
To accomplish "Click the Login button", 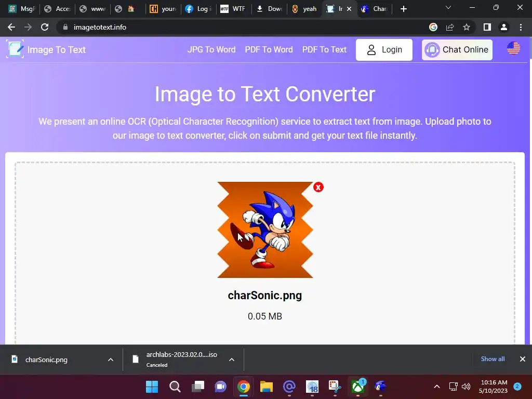I will pyautogui.click(x=384, y=50).
